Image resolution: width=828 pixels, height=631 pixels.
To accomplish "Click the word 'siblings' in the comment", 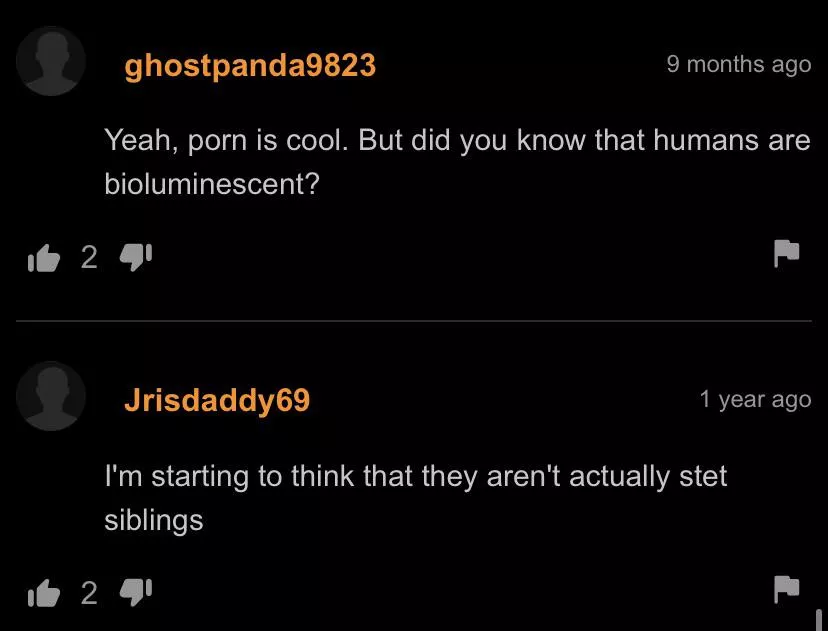I will [154, 521].
